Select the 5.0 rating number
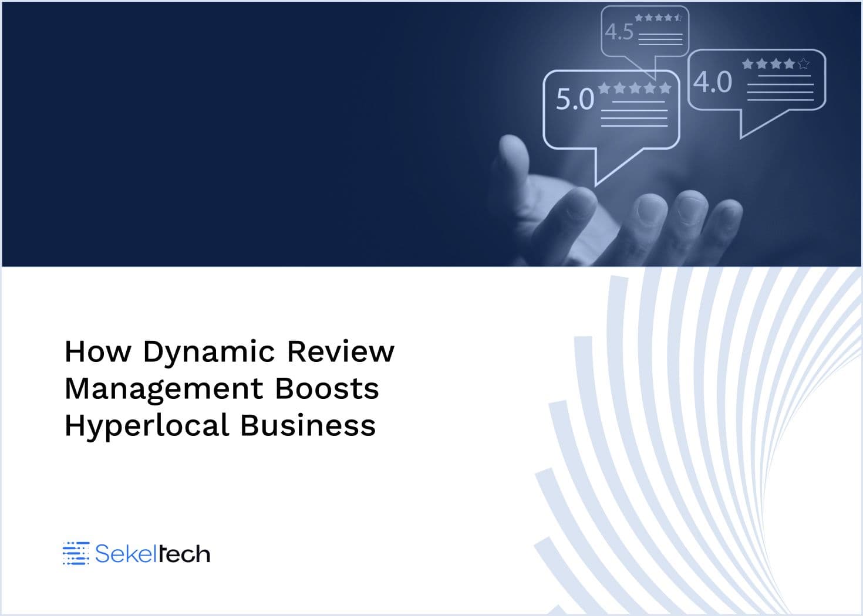The image size is (863, 616). click(575, 99)
